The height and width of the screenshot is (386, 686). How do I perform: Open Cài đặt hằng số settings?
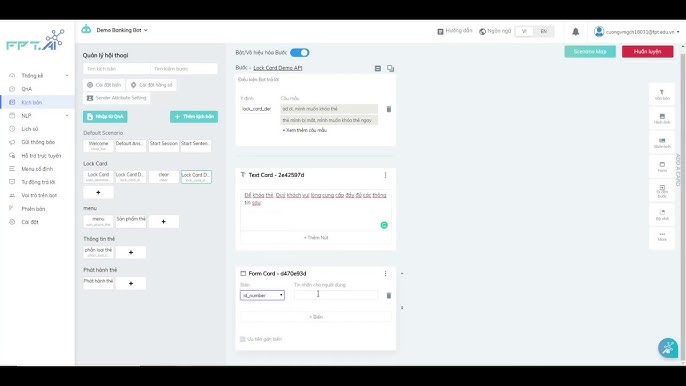(x=151, y=85)
